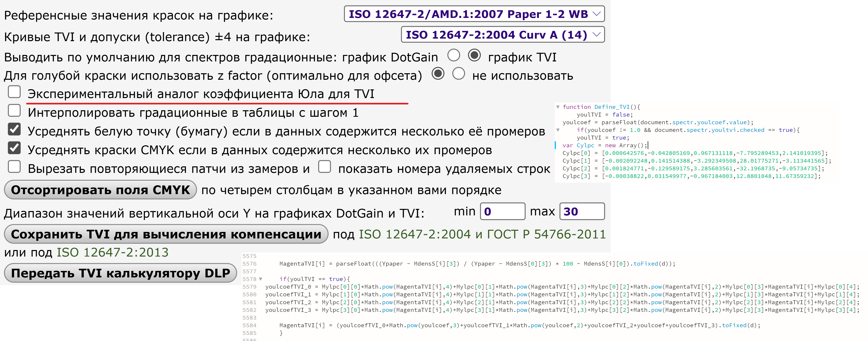The image size is (868, 341).
Task: Select radio to use z factor for cyan
Action: 438,73
